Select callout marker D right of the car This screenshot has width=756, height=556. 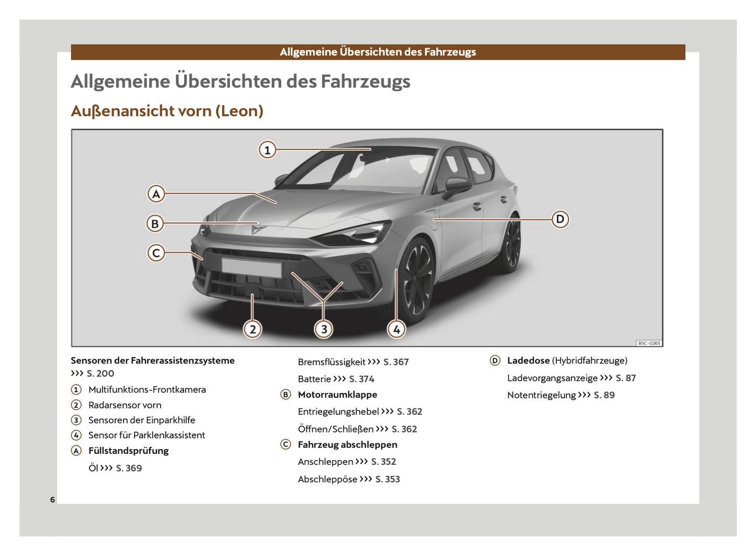tap(560, 219)
